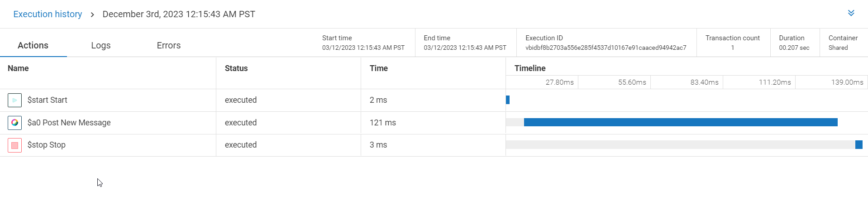Click the breadcrumb arrow separator

92,14
